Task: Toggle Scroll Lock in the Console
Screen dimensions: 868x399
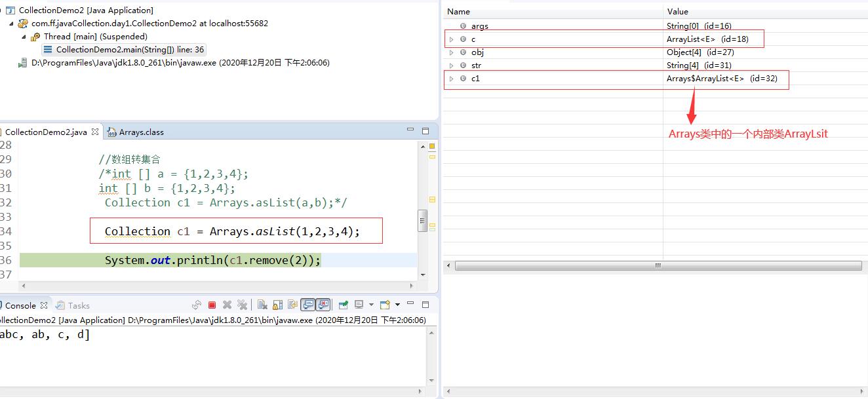Action: coord(277,305)
